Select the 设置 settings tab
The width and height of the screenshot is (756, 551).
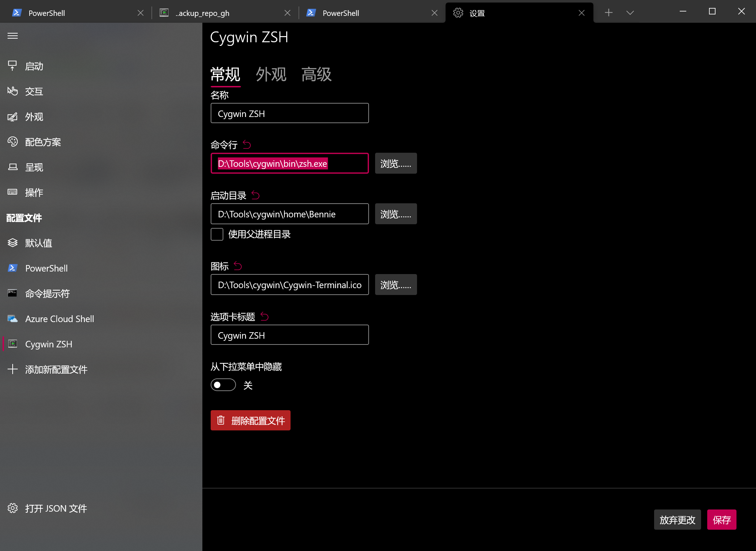[519, 13]
